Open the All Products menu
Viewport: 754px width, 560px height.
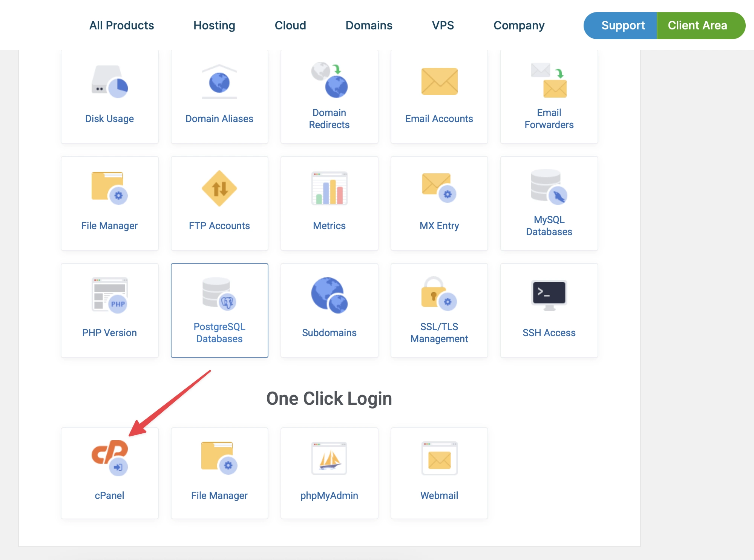[x=121, y=25]
